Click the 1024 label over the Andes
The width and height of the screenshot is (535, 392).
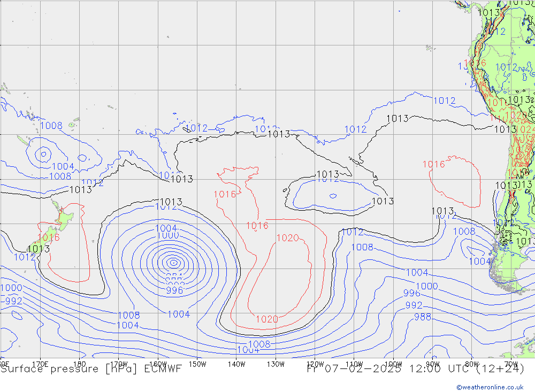(525, 129)
